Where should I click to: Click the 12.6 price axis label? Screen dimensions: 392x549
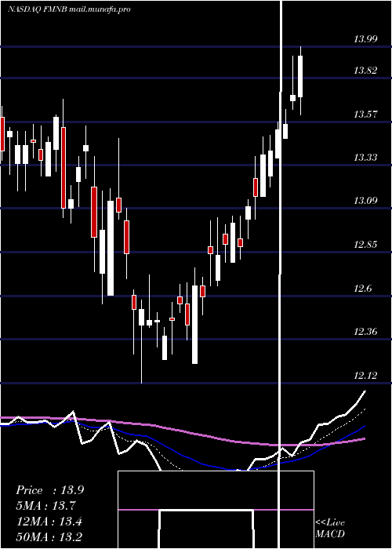362,289
